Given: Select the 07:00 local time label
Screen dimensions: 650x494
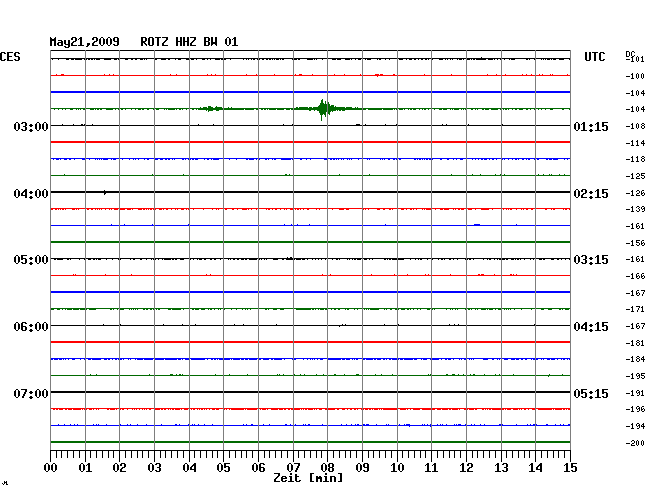Looking at the screenshot, I should click(31, 393).
